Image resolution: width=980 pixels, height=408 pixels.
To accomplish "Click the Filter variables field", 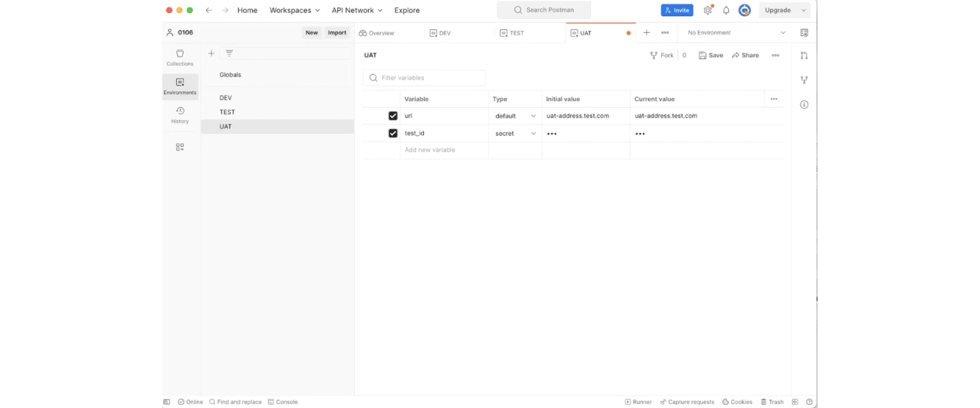I will click(x=424, y=78).
